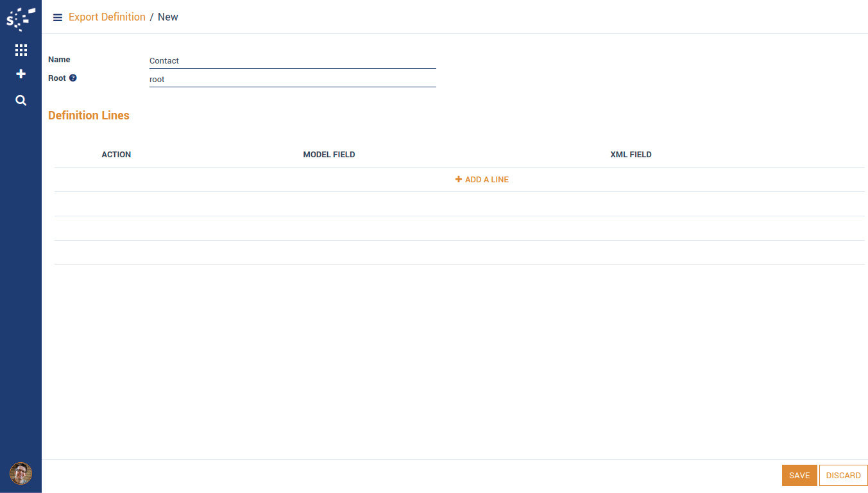Focus the Name field containing Contact

tap(292, 61)
